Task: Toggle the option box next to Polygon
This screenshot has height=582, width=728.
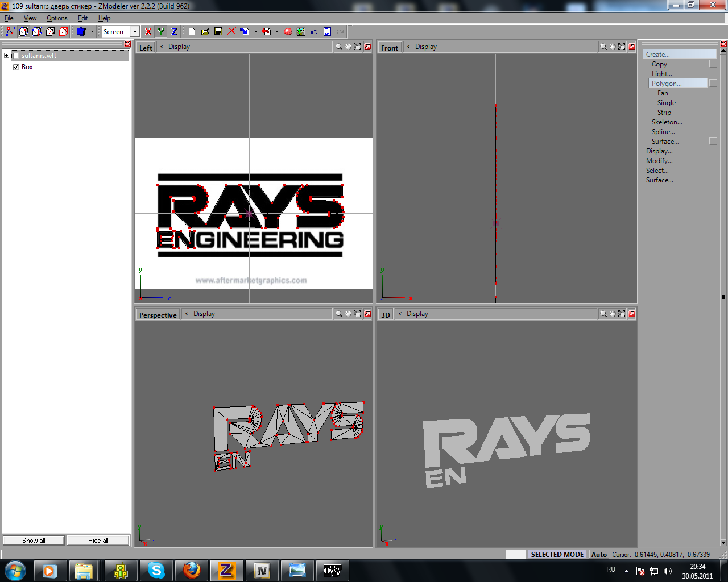Action: click(x=713, y=84)
